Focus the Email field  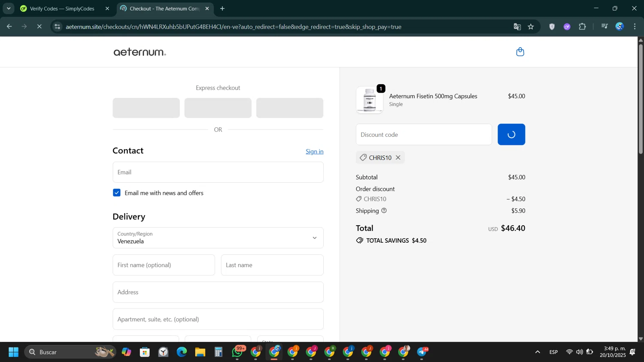218,172
